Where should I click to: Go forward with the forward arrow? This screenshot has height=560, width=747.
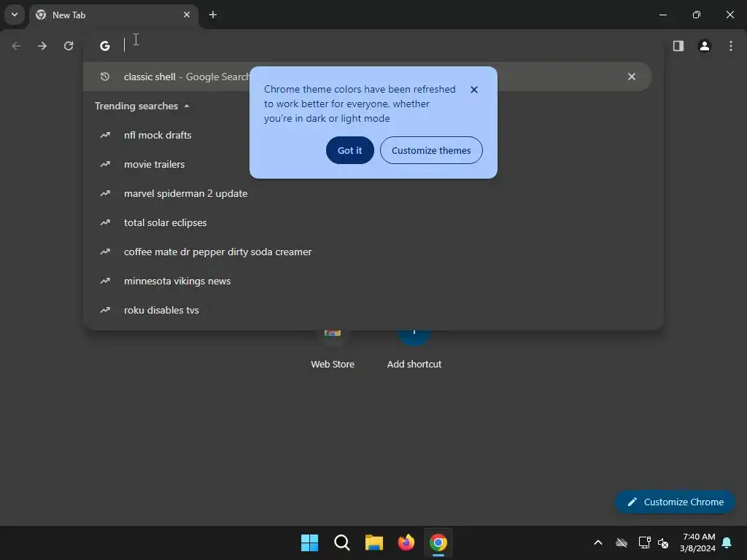click(x=42, y=46)
